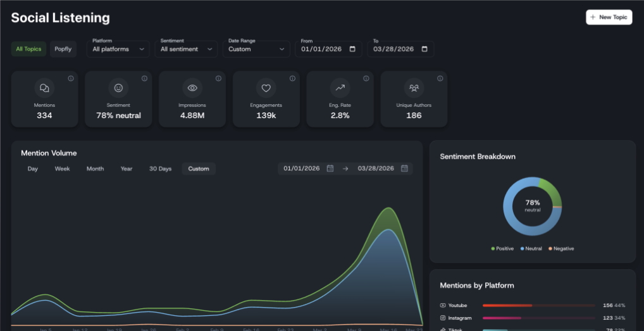The image size is (644, 331).
Task: Click the 78% neutral sentiment value
Action: click(x=118, y=115)
